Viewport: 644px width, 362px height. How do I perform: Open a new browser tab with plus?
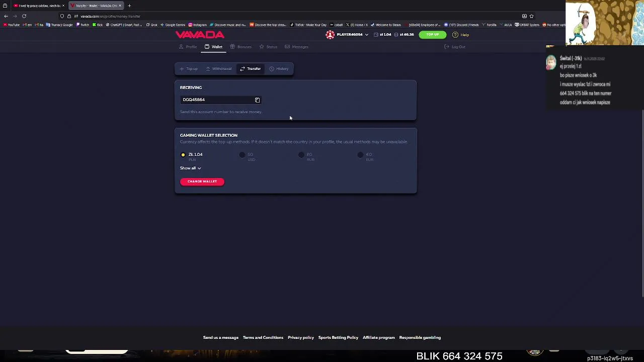[x=129, y=6]
